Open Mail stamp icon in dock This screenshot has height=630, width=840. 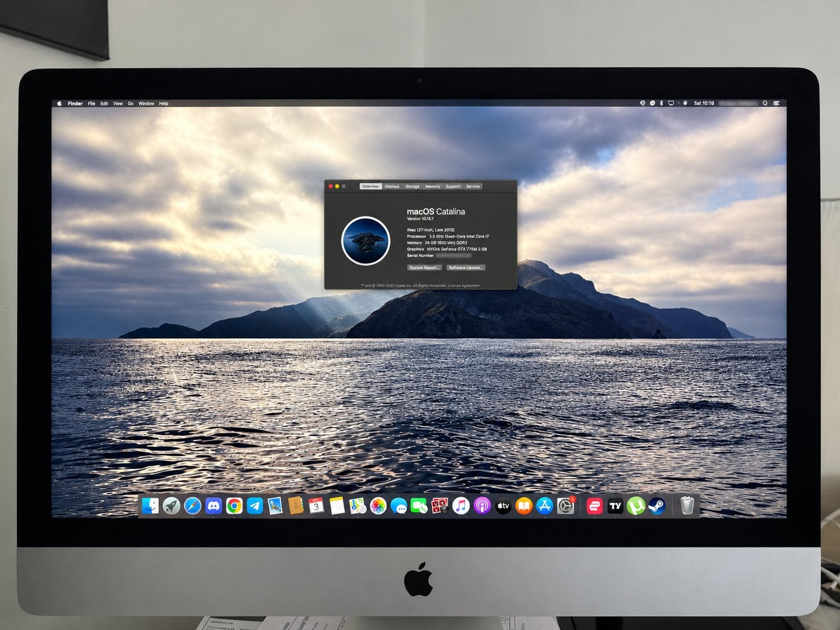coord(276,506)
